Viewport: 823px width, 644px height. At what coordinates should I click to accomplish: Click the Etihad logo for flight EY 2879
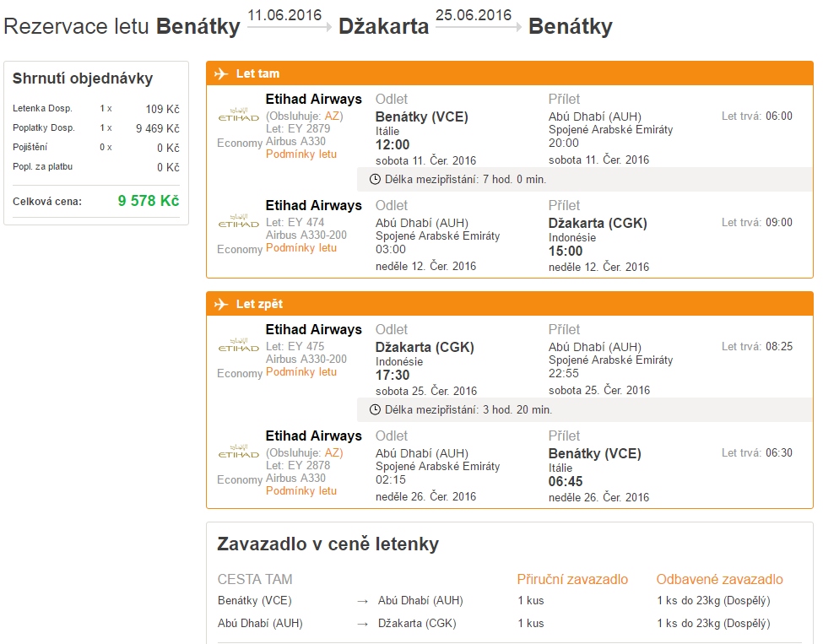pos(239,115)
